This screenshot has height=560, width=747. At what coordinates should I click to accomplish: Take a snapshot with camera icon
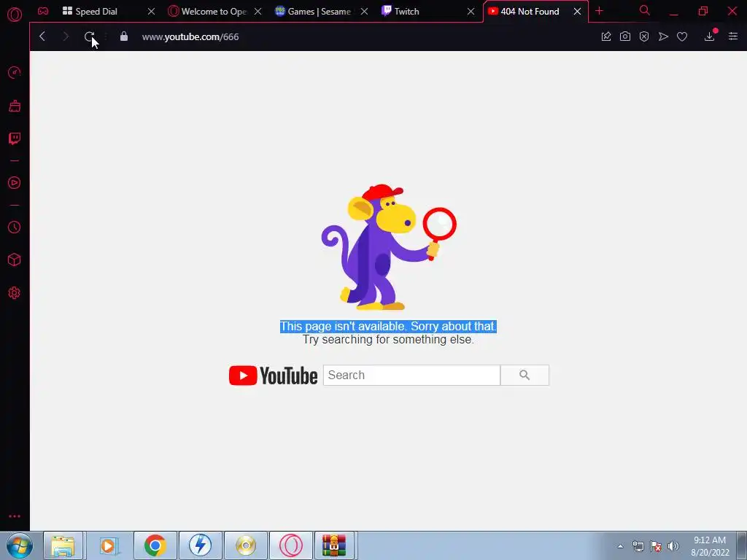pos(625,36)
